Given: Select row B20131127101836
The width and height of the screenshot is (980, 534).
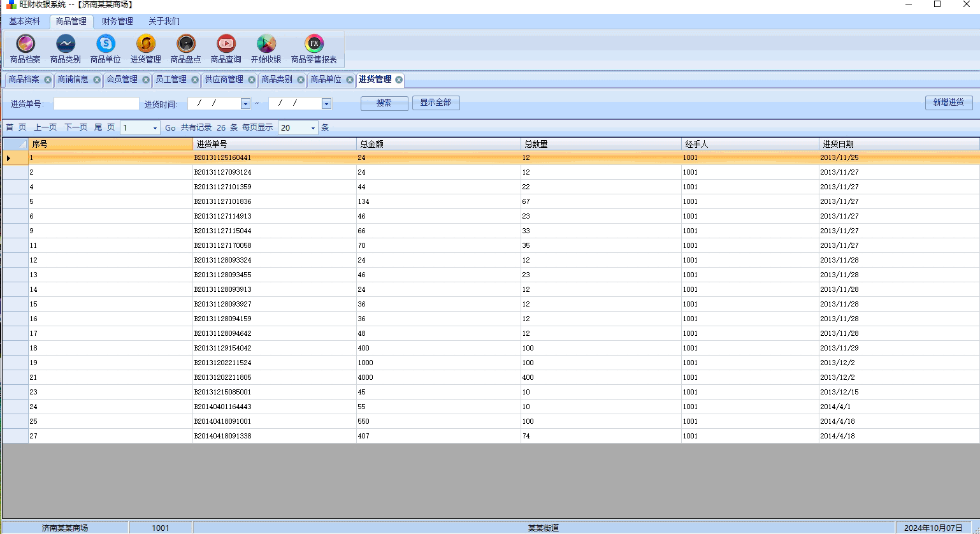Looking at the screenshot, I should 491,201.
